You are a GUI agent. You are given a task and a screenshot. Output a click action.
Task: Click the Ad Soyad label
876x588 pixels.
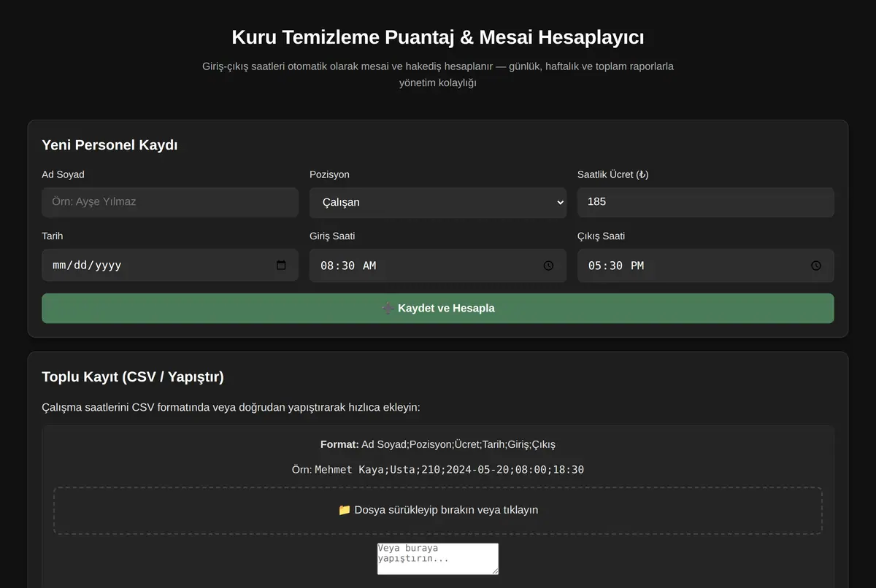click(63, 174)
